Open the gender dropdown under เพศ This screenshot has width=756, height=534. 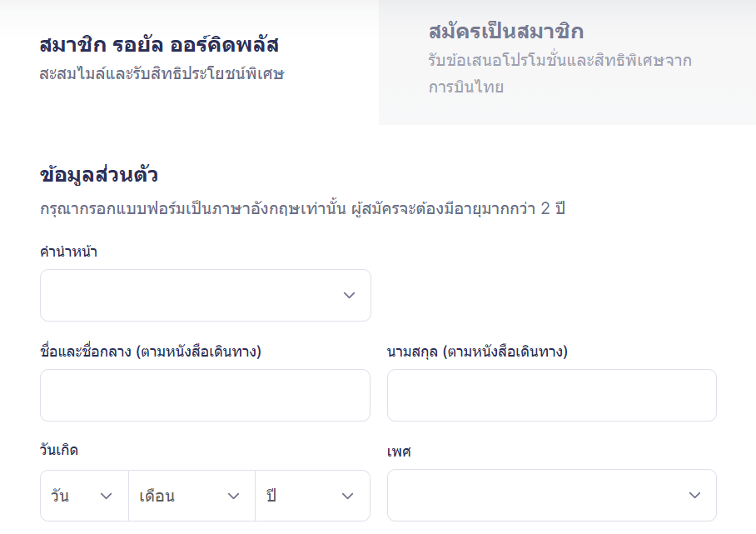pos(552,494)
